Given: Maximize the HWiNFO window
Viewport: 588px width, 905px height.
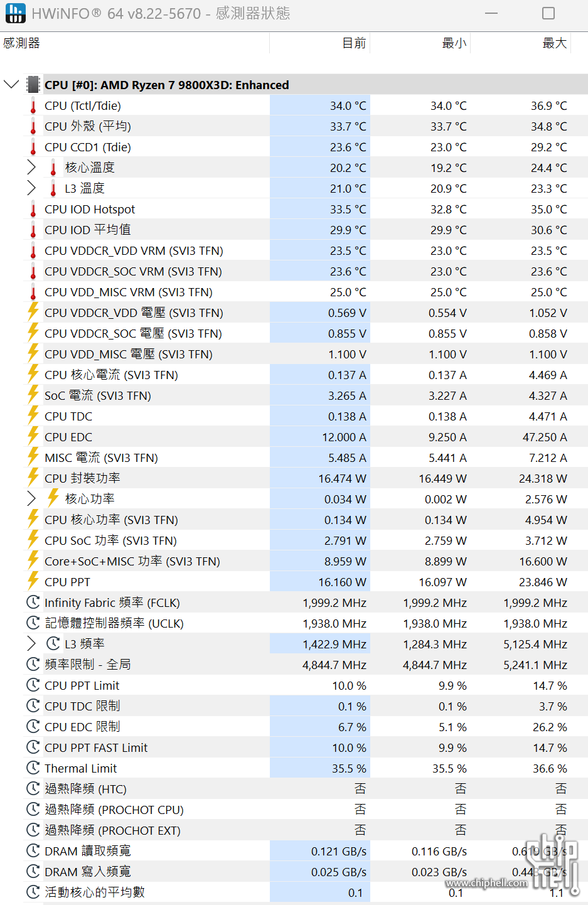Looking at the screenshot, I should click(x=548, y=13).
